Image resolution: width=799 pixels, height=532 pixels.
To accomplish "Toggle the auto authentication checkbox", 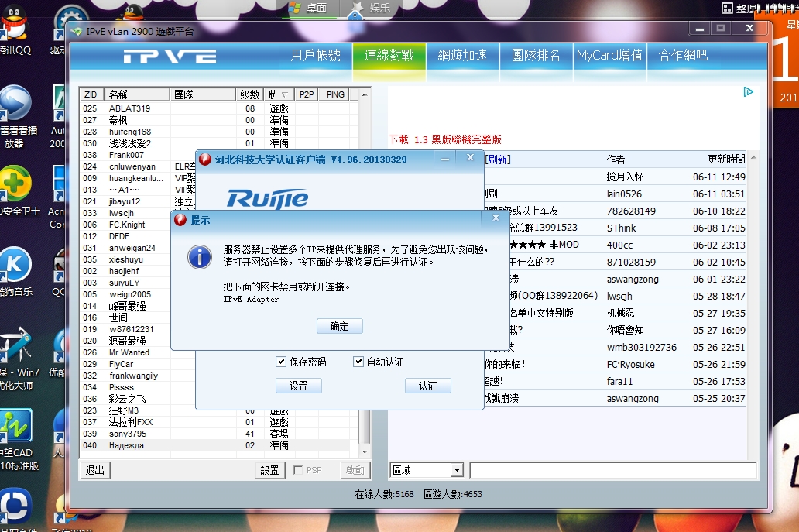I will tap(358, 362).
